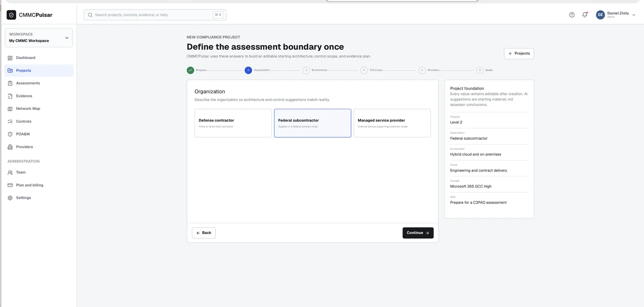Image resolution: width=644 pixels, height=307 pixels.
Task: Open Assessments in the sidebar
Action: click(39, 83)
